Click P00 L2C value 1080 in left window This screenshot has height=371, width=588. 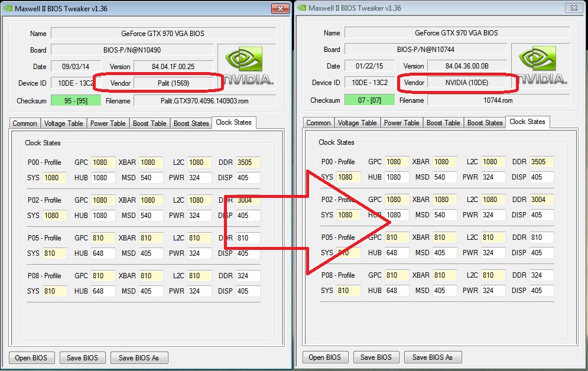200,162
